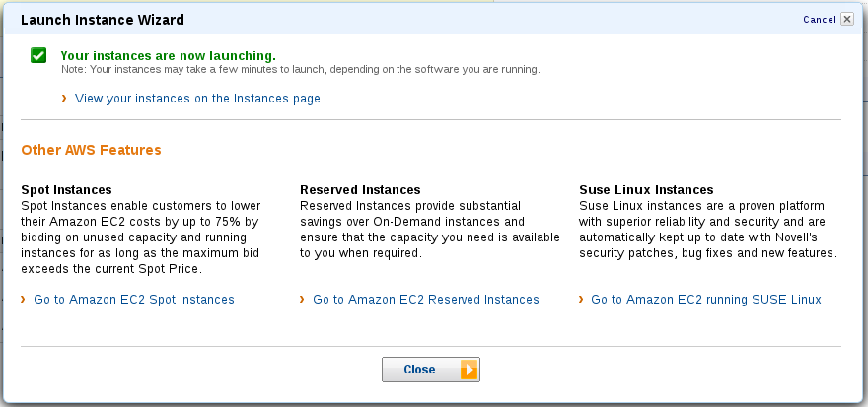This screenshot has height=407, width=868.
Task: Go to Amazon EC2 Spot Instances
Action: (x=134, y=300)
